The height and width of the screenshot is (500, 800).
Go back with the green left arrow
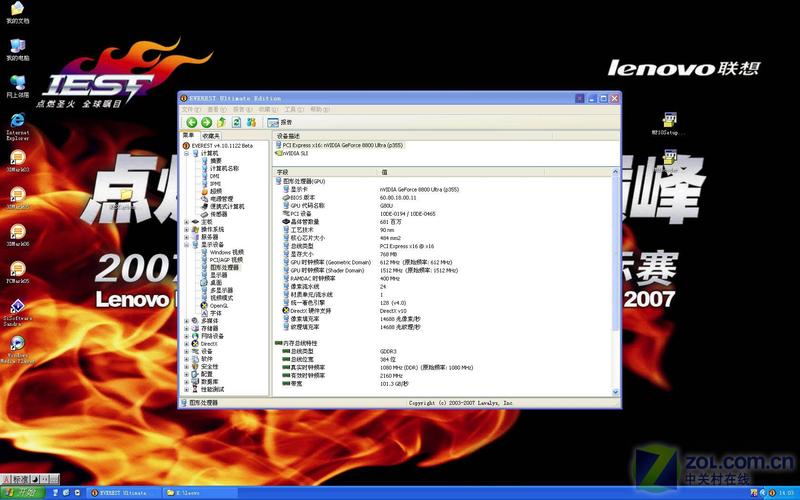[x=191, y=122]
